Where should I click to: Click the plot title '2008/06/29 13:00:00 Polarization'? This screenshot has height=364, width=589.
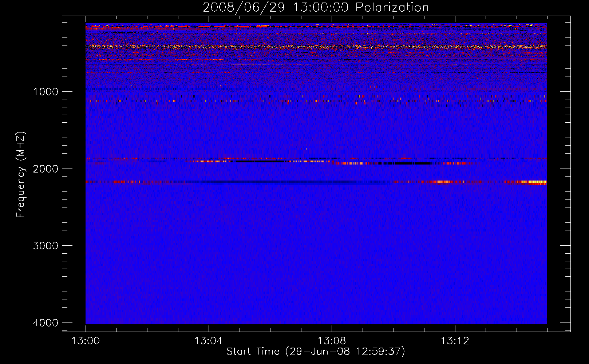(x=316, y=8)
